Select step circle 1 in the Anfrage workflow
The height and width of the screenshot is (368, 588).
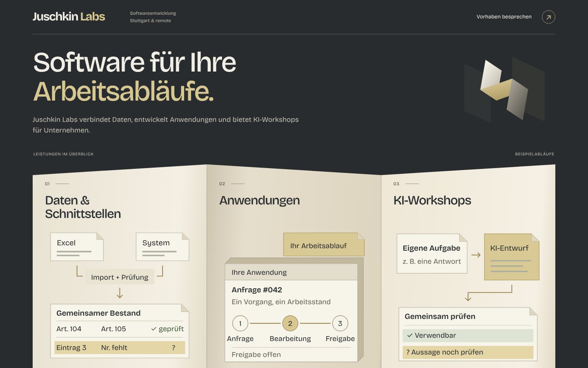[x=240, y=323]
